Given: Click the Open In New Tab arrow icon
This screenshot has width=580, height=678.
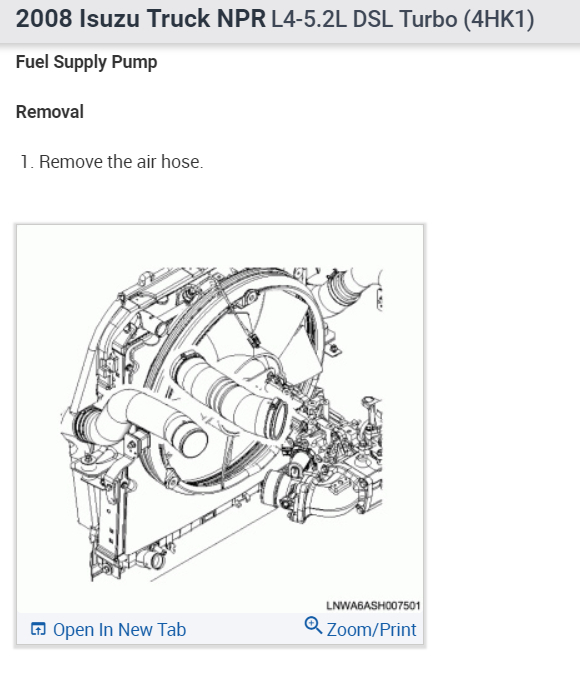Looking at the screenshot, I should (38, 629).
